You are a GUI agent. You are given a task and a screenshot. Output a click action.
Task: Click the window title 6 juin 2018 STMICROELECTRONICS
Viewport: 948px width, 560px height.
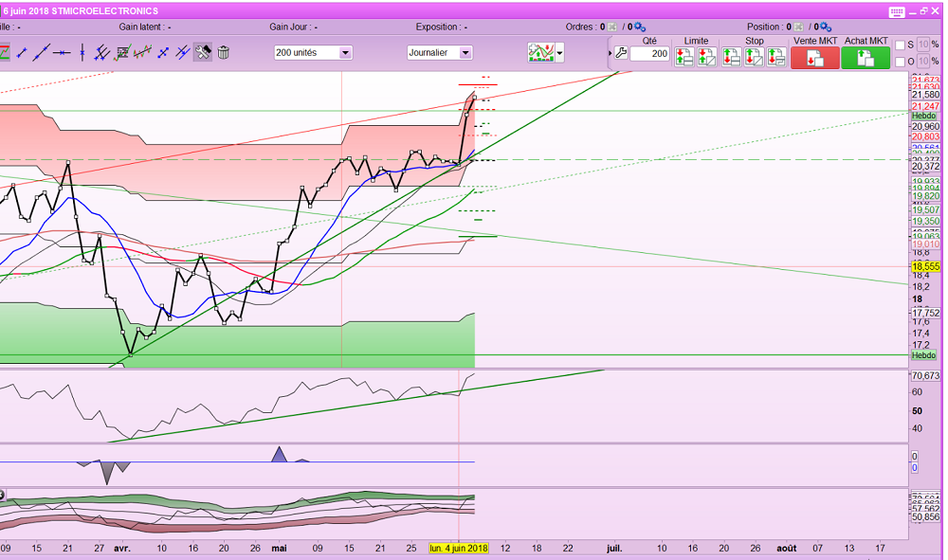pos(81,11)
